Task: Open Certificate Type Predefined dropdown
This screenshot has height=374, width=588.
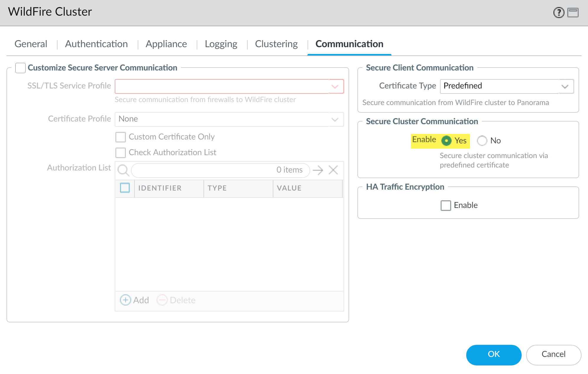Action: click(x=565, y=86)
